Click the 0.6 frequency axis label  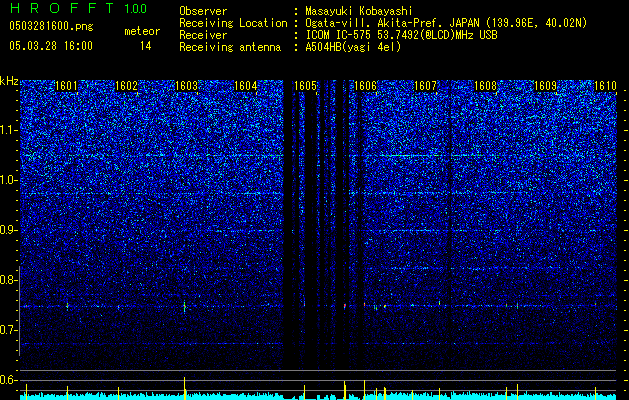[9, 380]
